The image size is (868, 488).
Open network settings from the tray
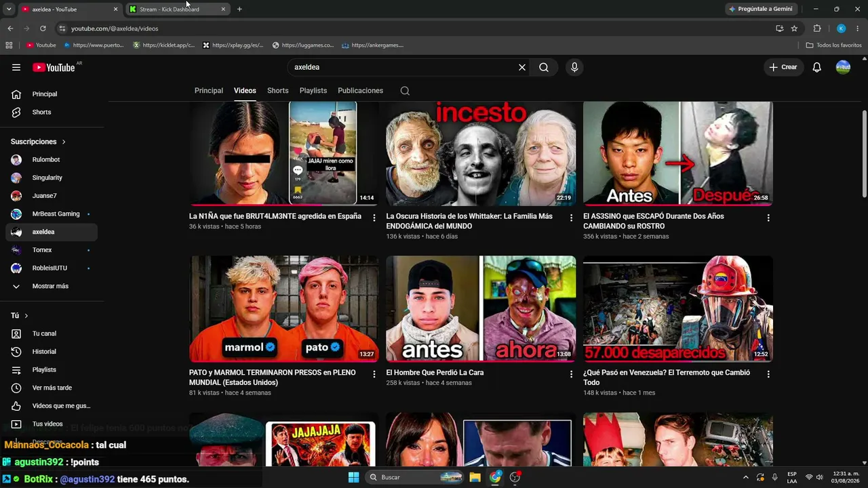[809, 477]
